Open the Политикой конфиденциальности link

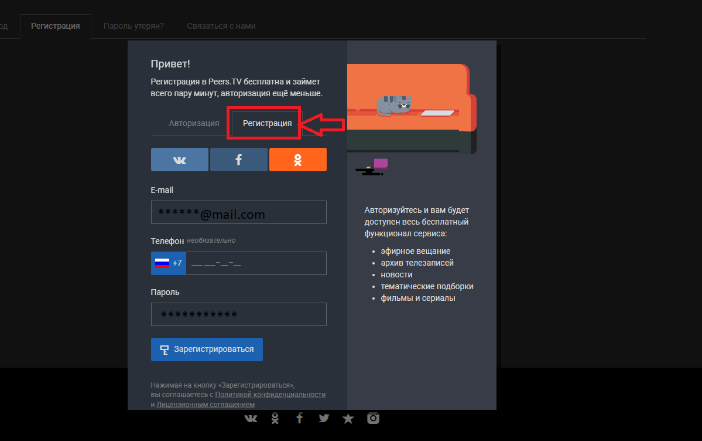coord(270,394)
